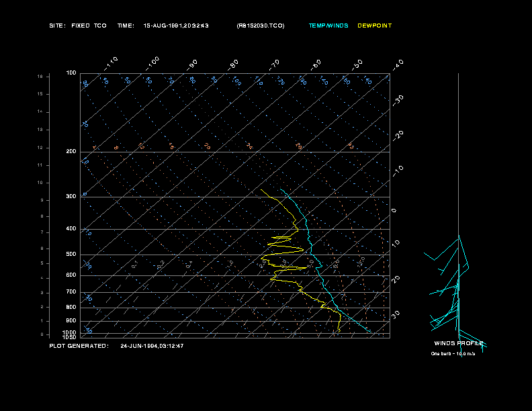Viewport: 532px width, 411px height.
Task: Click the '-10' temperature label on right edge
Action: tap(398, 171)
